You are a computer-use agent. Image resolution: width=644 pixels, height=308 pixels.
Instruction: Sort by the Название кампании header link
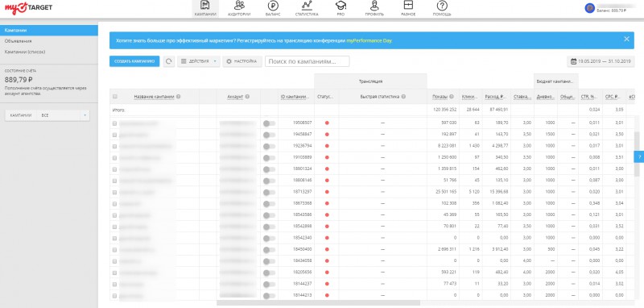pos(154,97)
